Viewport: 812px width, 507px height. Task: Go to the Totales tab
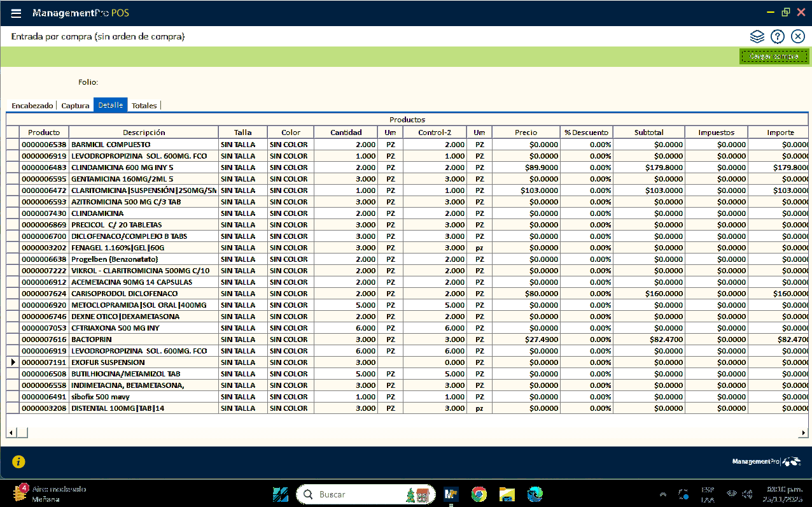144,106
